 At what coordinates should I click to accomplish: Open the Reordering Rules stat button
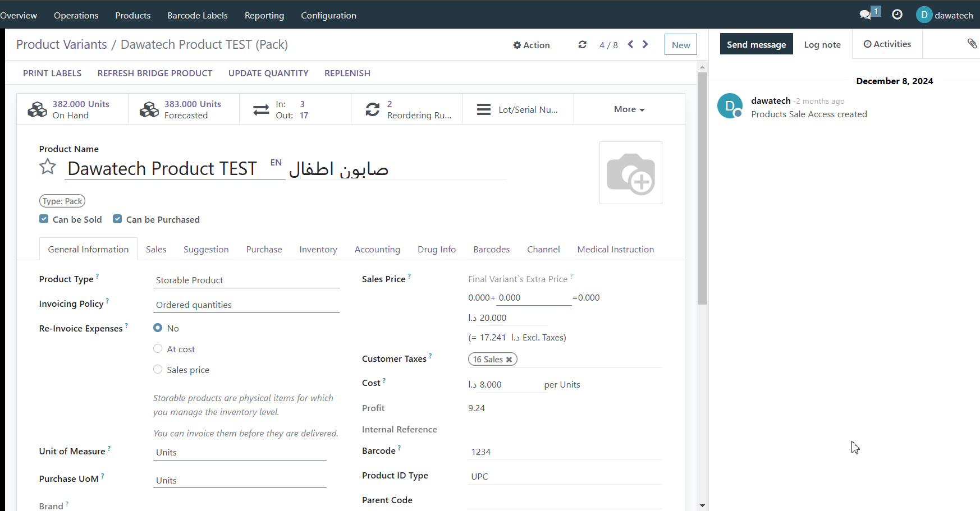click(x=407, y=109)
